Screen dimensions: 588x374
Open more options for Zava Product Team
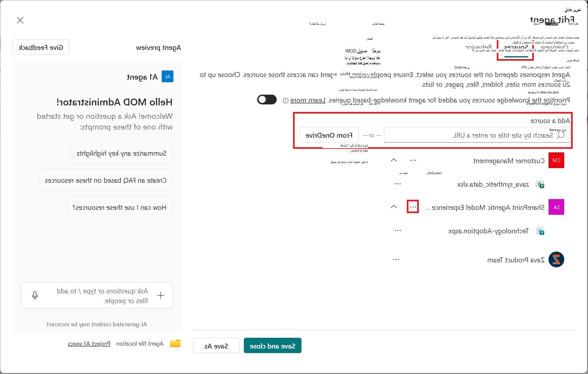point(396,259)
